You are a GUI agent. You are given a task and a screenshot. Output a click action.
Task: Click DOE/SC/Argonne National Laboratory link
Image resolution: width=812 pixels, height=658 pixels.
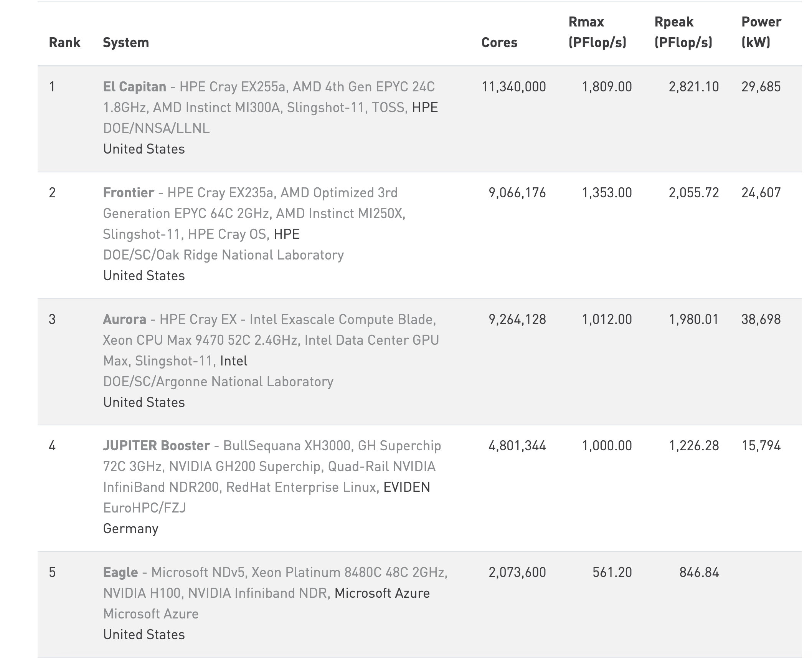218,382
